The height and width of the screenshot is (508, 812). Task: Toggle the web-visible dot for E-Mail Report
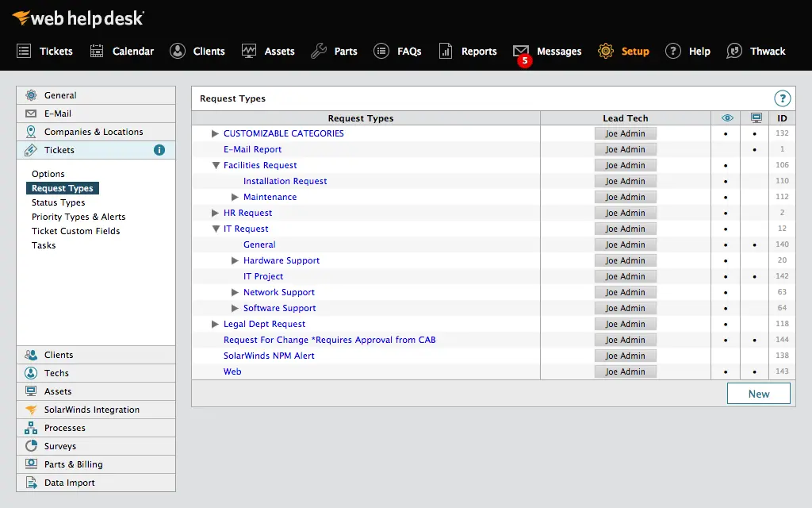coord(753,149)
